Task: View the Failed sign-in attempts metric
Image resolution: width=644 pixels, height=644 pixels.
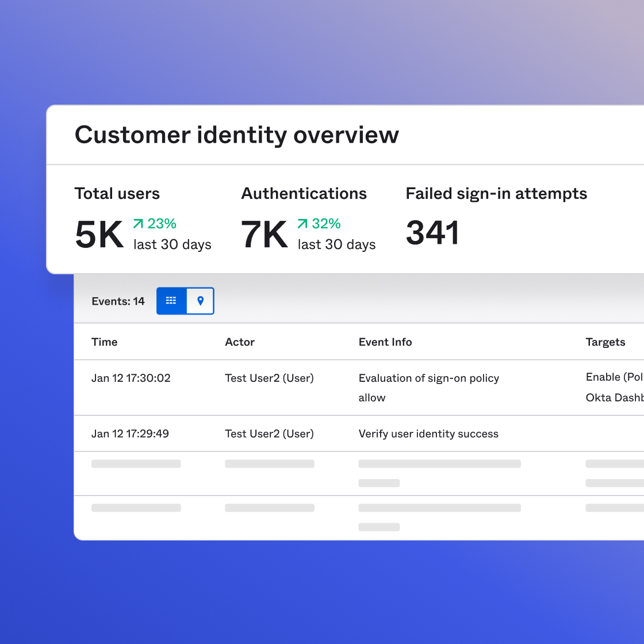Action: (x=496, y=194)
